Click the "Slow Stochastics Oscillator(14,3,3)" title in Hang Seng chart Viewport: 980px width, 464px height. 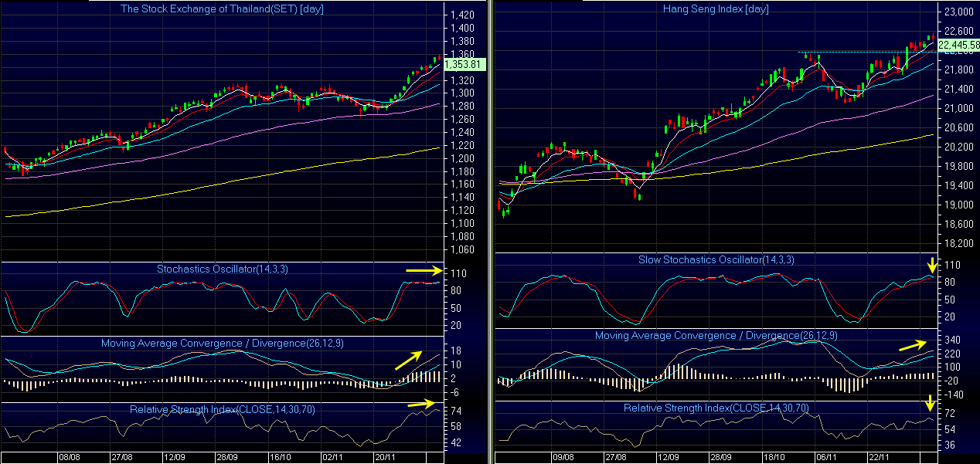[x=716, y=259]
